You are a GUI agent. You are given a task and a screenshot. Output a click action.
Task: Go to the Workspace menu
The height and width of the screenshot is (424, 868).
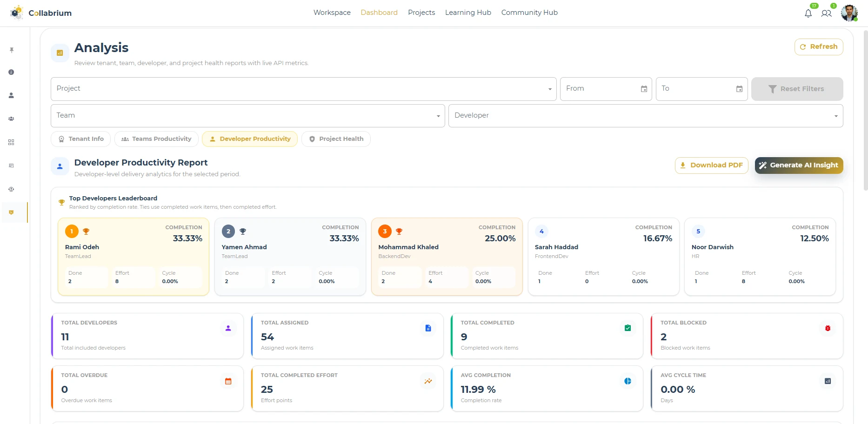[x=332, y=13]
